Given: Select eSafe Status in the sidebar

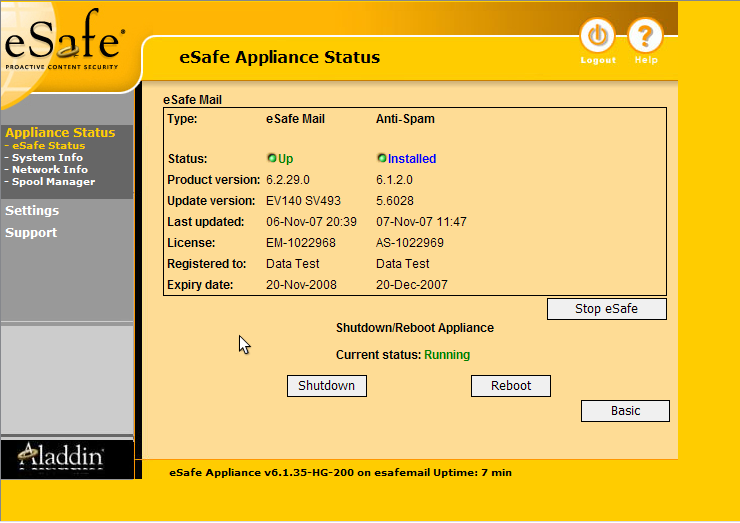Looking at the screenshot, I should (x=49, y=145).
